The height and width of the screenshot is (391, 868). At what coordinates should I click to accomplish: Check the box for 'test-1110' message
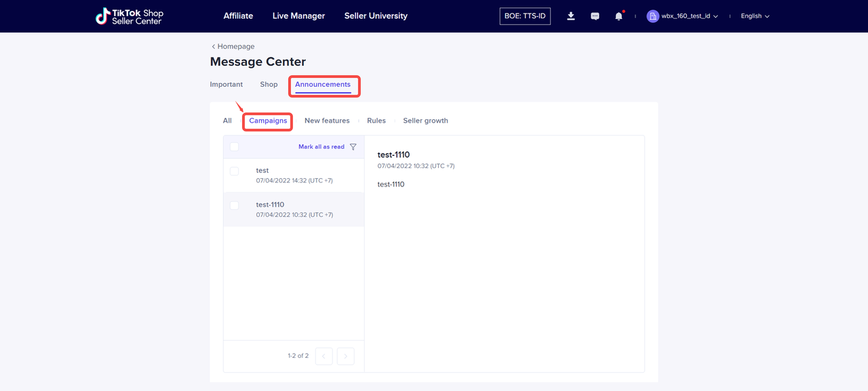234,205
